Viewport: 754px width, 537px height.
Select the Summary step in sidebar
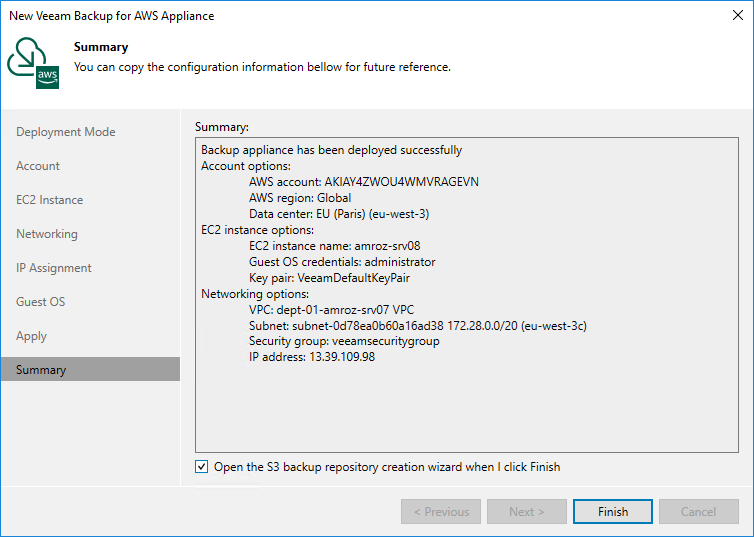[41, 370]
